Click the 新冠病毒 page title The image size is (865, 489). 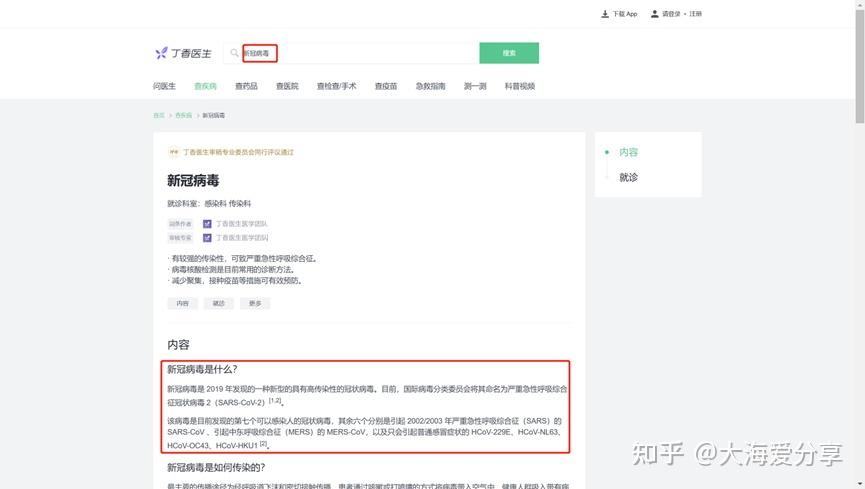point(193,180)
